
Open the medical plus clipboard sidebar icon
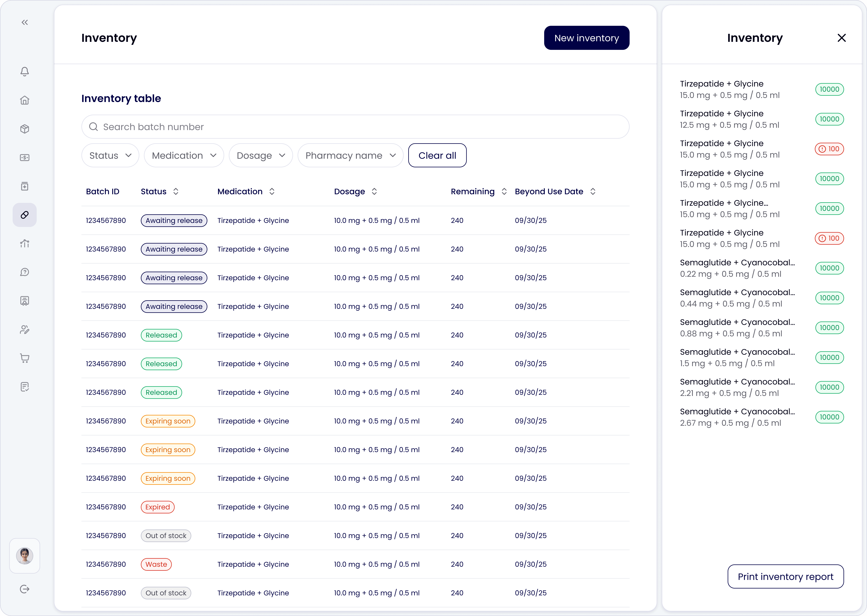(x=25, y=186)
